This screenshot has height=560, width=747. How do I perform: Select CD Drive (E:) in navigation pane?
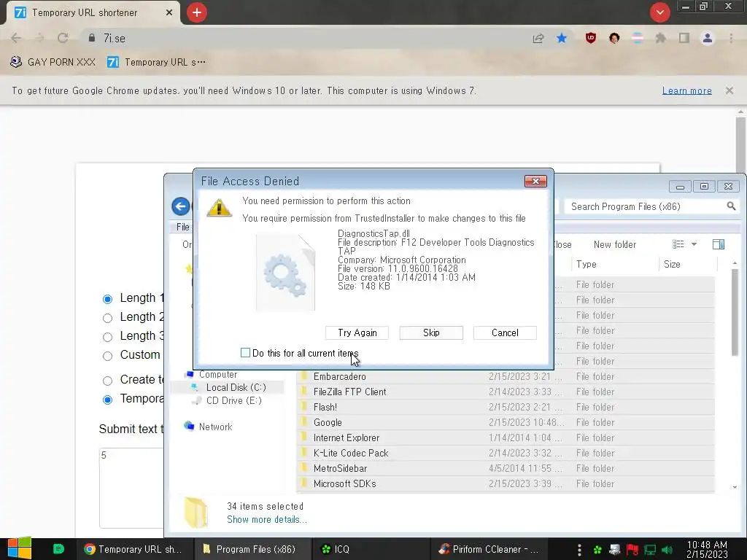point(233,401)
